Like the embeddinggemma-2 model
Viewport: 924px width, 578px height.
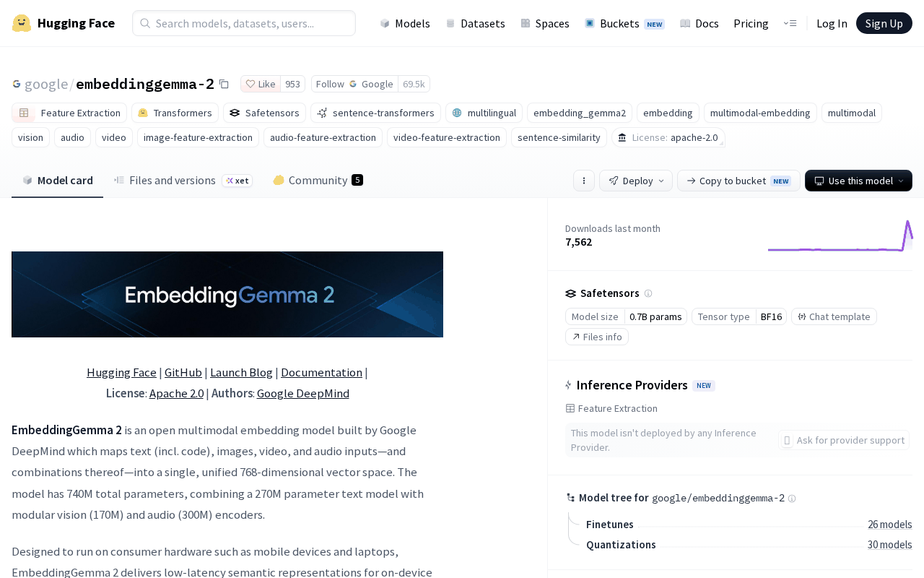[261, 84]
